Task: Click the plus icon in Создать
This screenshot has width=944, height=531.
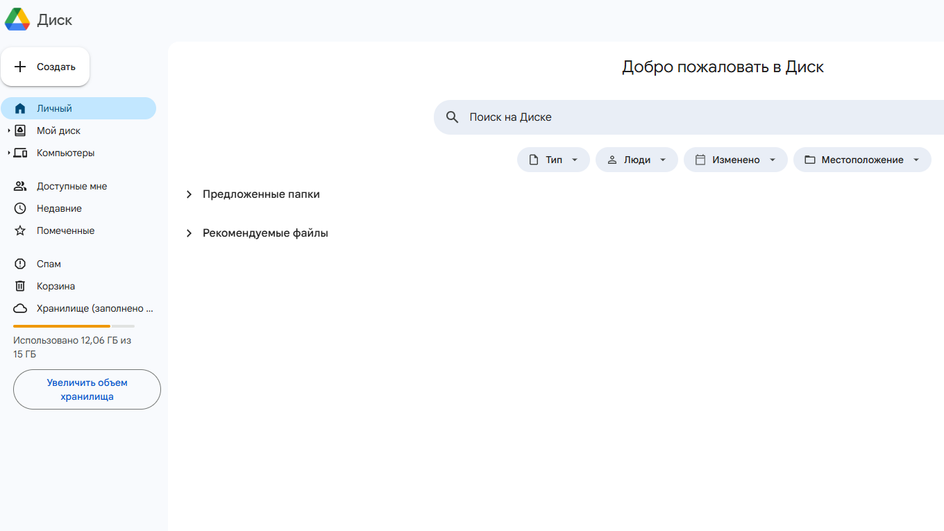Action: (20, 66)
